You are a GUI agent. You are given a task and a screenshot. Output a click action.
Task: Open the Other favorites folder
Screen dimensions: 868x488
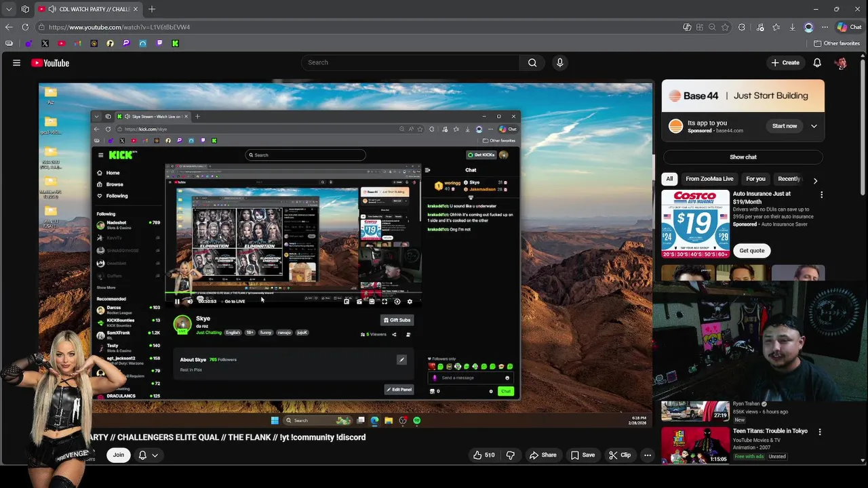point(837,43)
